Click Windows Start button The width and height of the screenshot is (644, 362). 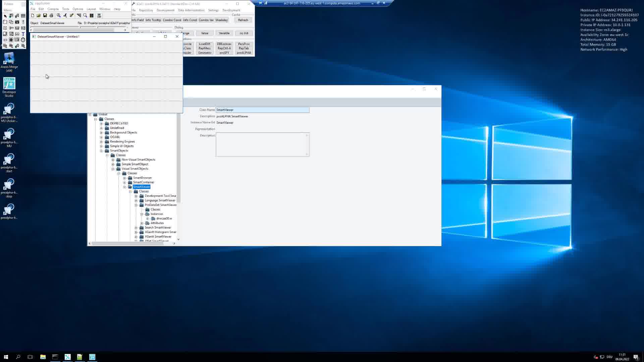6,357
